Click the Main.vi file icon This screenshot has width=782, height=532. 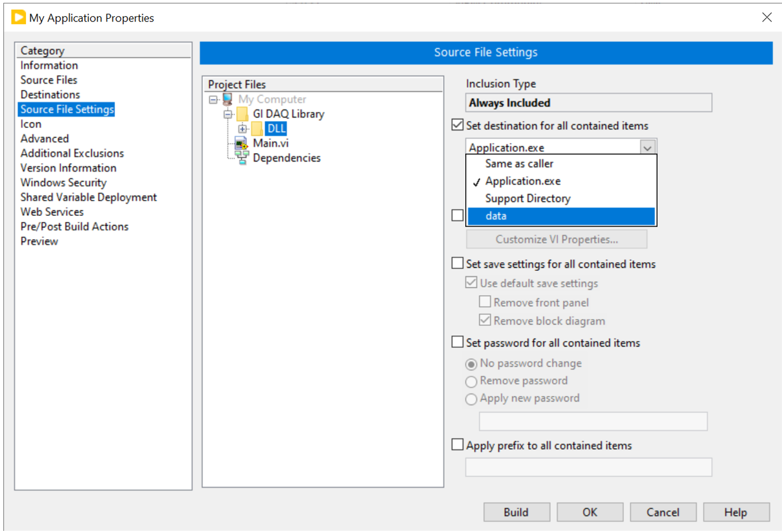click(x=242, y=143)
